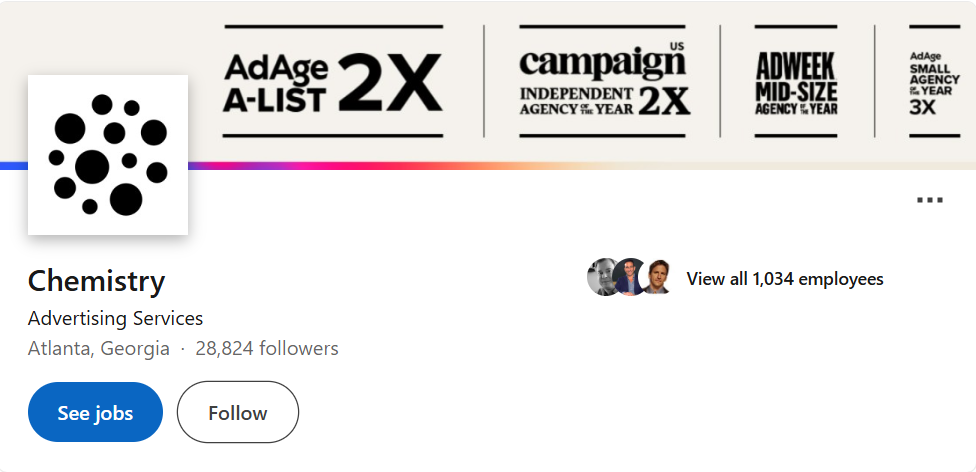Select the Advertising Services industry text

tap(115, 319)
